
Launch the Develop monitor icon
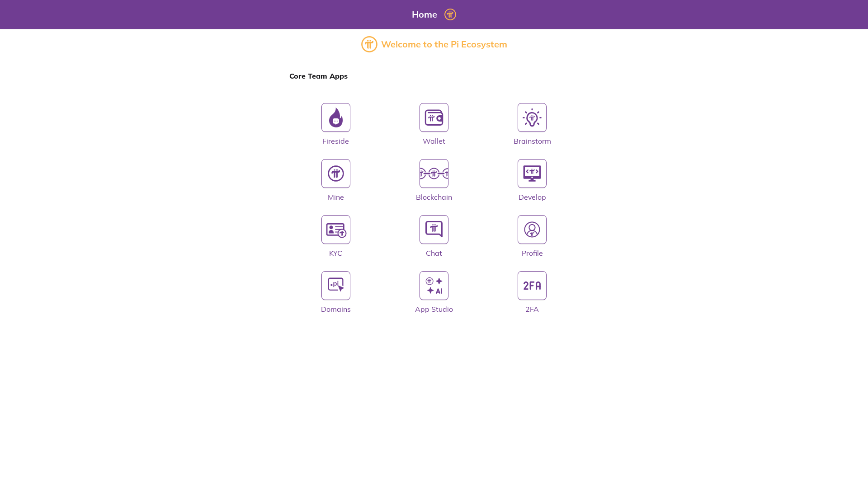click(x=532, y=174)
